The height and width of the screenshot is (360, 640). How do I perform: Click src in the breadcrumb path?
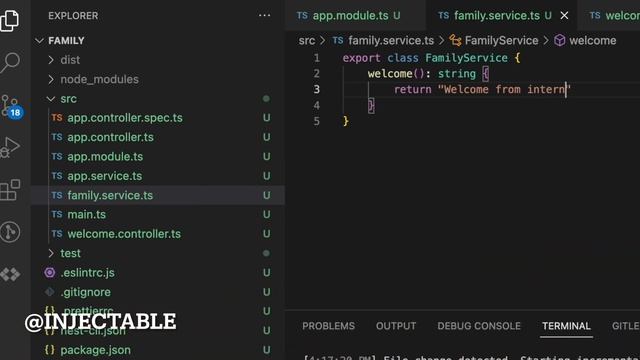307,41
